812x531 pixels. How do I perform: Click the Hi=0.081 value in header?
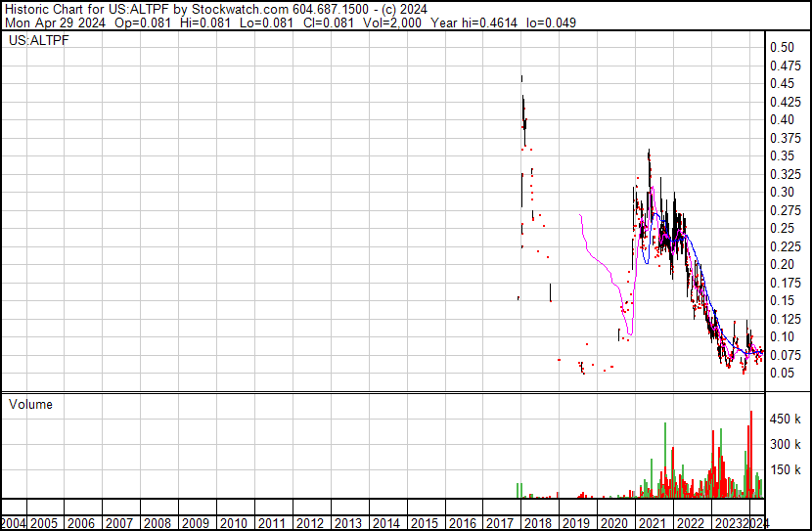click(x=205, y=22)
